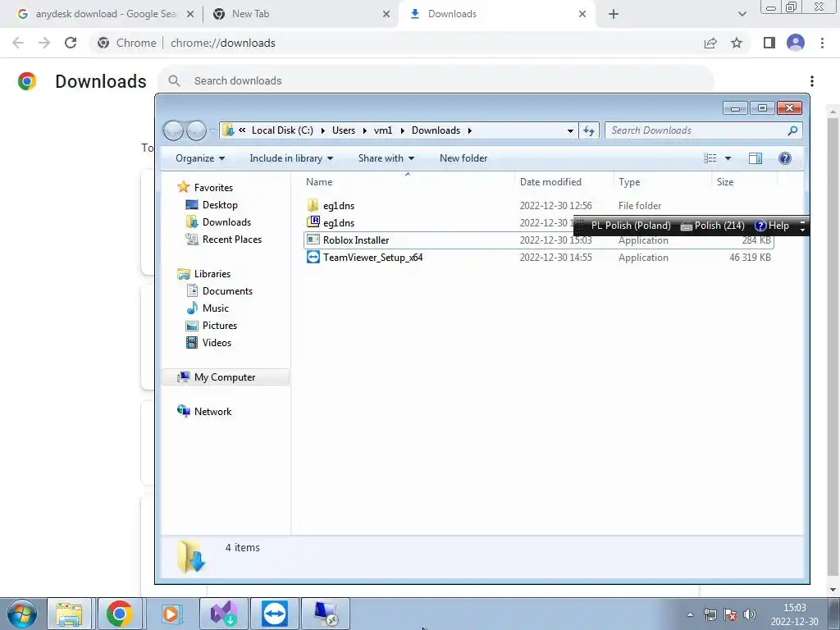Show hidden tray icons

click(x=691, y=614)
